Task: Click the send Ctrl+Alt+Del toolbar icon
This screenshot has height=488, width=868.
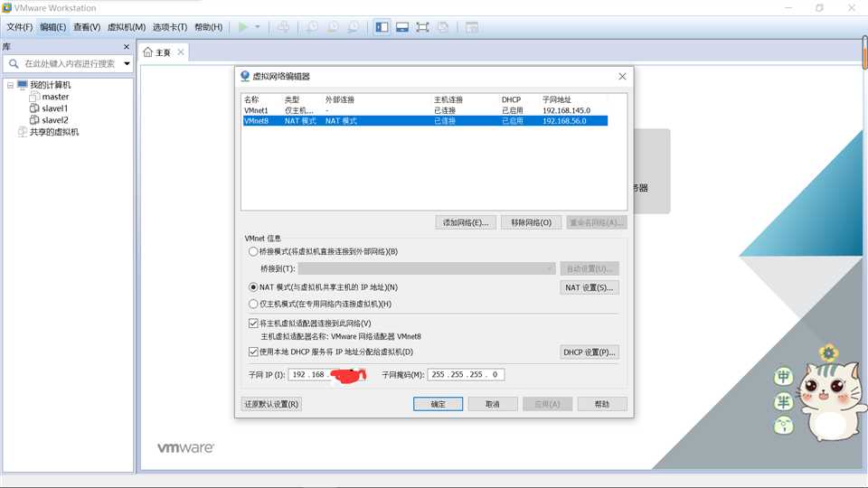Action: pyautogui.click(x=283, y=27)
